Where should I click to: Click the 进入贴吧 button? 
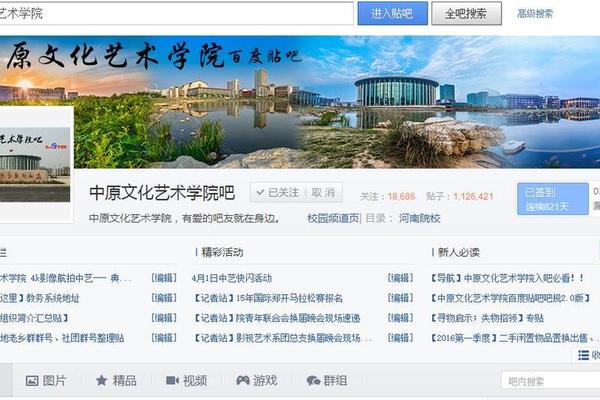pos(392,14)
